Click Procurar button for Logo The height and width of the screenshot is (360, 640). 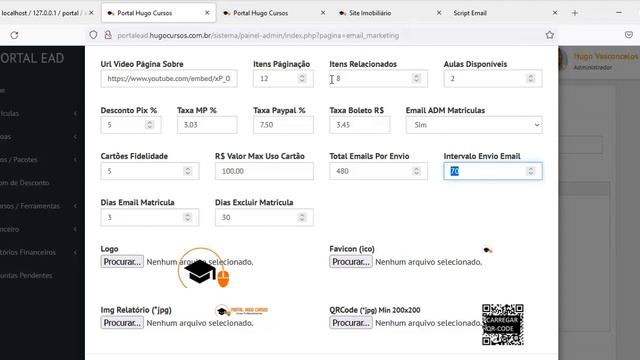click(x=122, y=262)
